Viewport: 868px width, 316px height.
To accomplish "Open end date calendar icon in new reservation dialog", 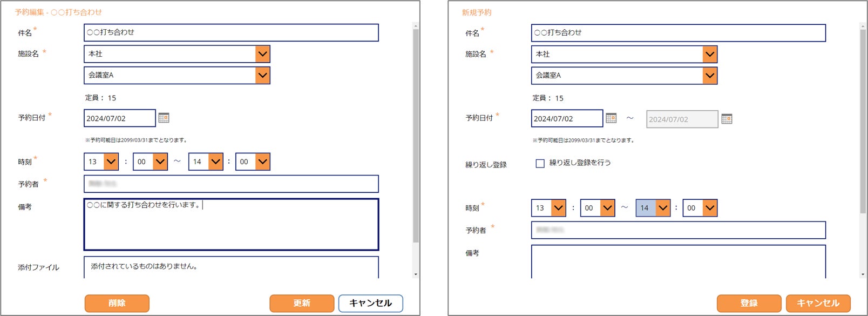I will [x=727, y=119].
